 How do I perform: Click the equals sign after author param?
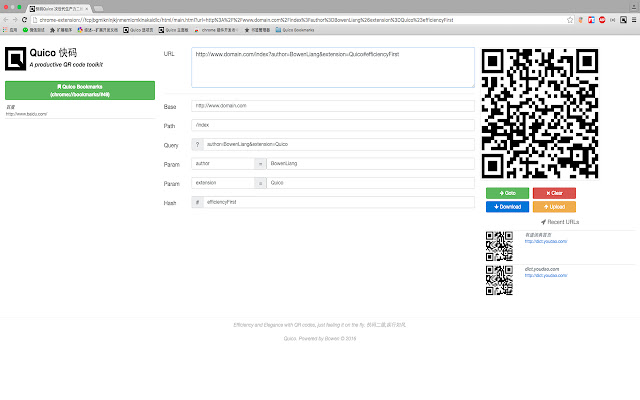click(x=260, y=164)
